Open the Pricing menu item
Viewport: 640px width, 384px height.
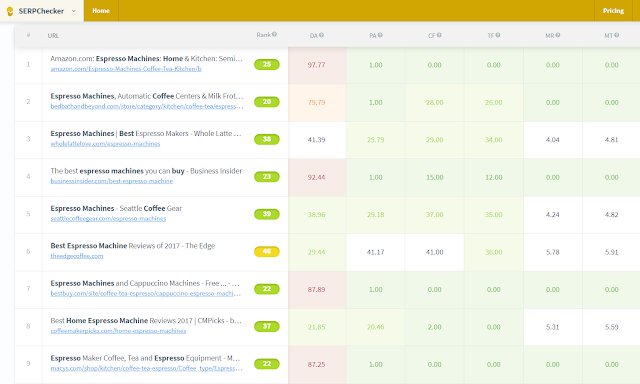[613, 11]
